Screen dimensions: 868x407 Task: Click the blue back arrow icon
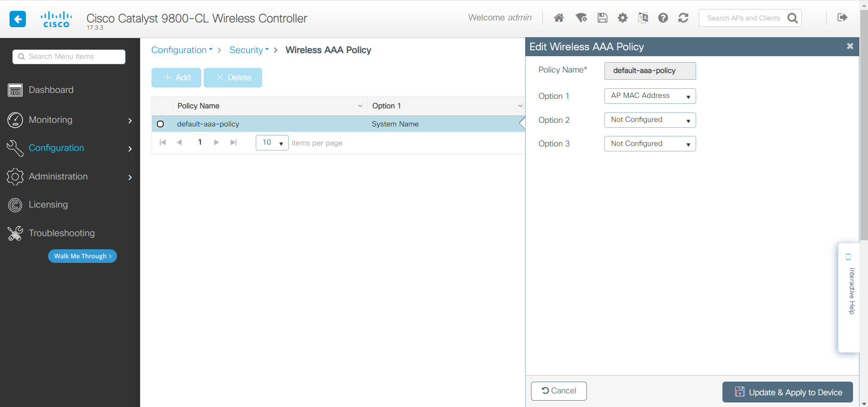18,19
